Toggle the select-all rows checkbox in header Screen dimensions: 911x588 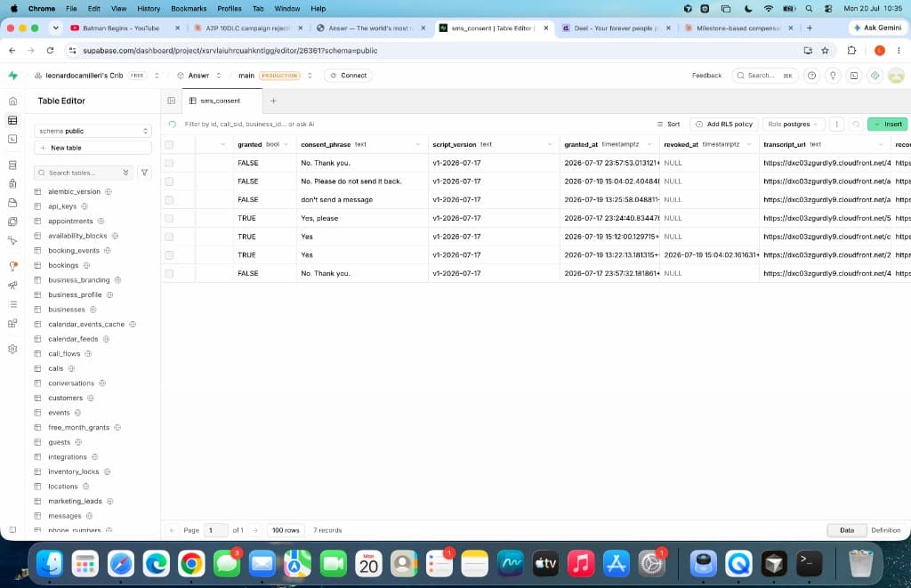(x=169, y=145)
